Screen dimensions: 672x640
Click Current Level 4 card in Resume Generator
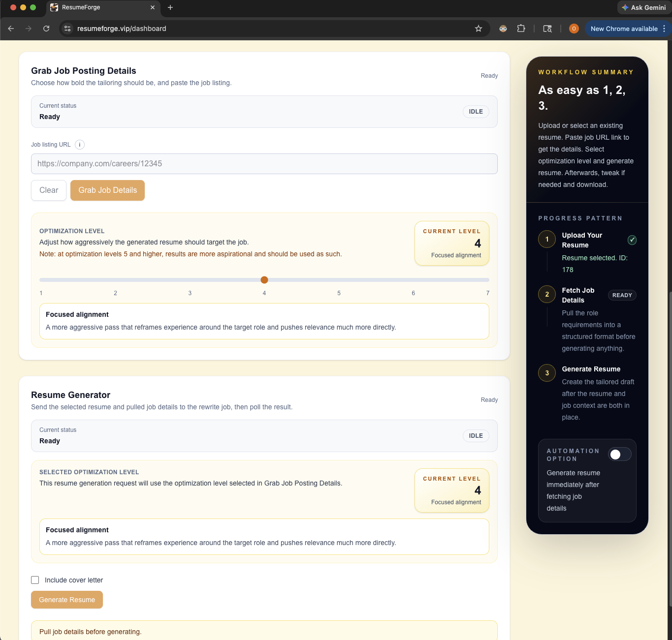pyautogui.click(x=452, y=490)
